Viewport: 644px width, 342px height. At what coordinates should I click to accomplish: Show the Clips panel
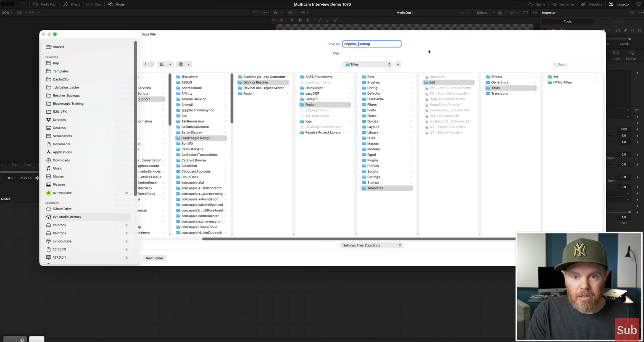tap(94, 4)
